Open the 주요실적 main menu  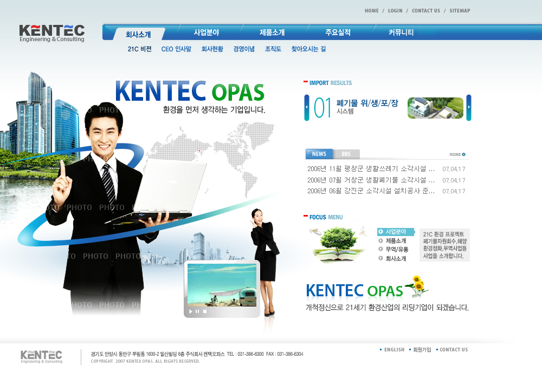(x=338, y=32)
